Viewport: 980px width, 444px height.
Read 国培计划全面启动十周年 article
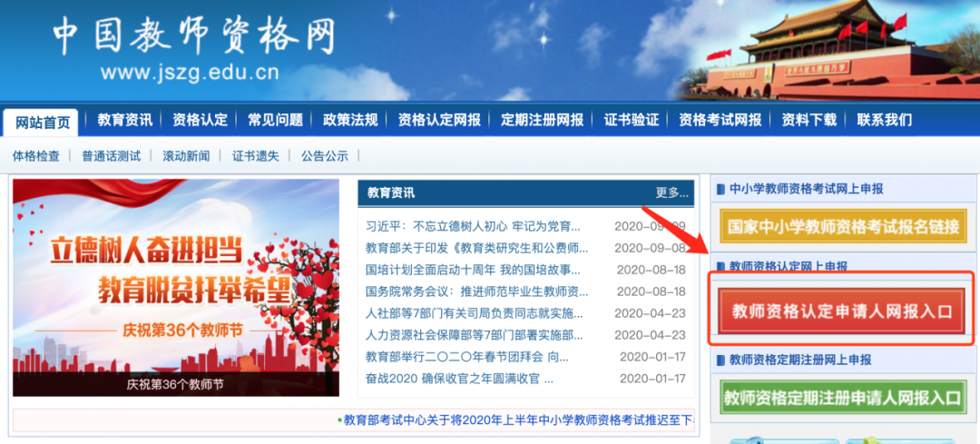[x=473, y=270]
